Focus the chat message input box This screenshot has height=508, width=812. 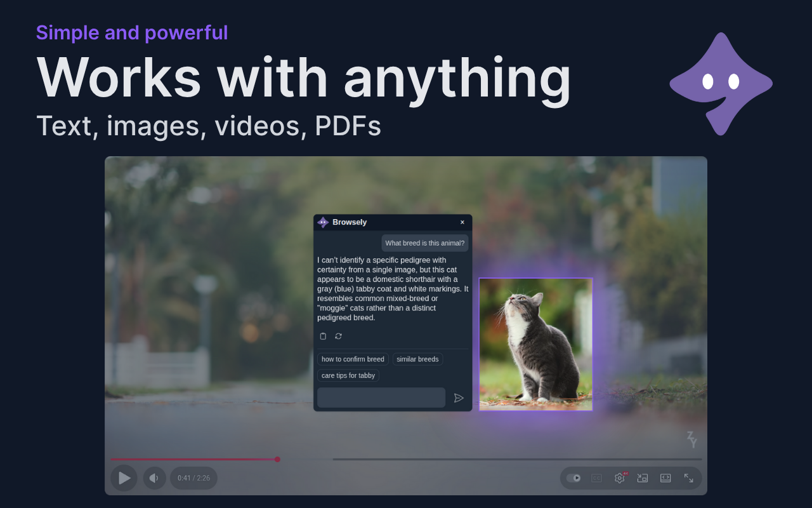pos(381,398)
